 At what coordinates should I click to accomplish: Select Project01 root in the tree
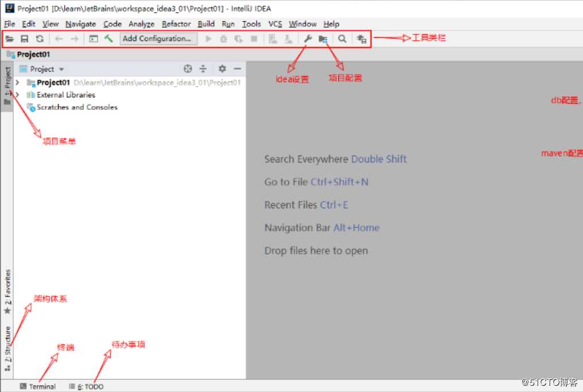coord(53,82)
